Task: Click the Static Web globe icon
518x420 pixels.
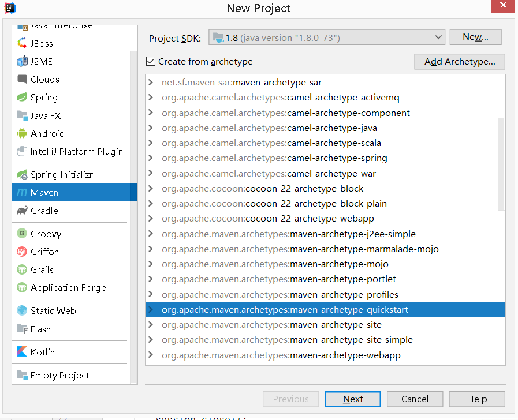Action: pos(22,310)
